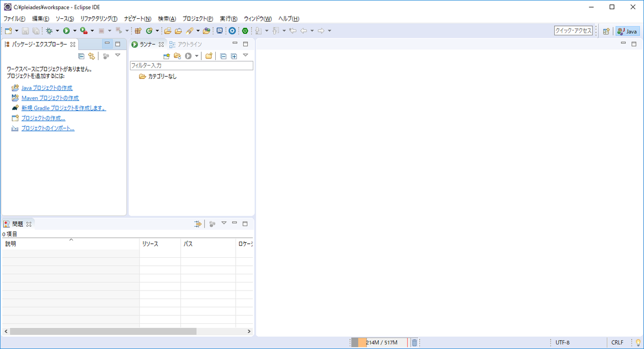Open the 検索(A) menu
Viewport: 644px width, 349px height.
pos(167,18)
